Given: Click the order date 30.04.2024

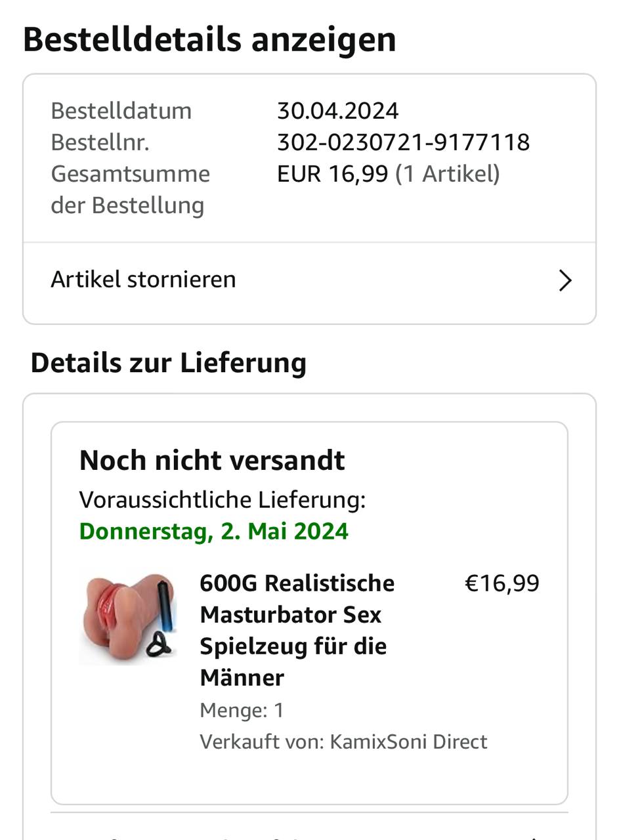Looking at the screenshot, I should [x=337, y=111].
